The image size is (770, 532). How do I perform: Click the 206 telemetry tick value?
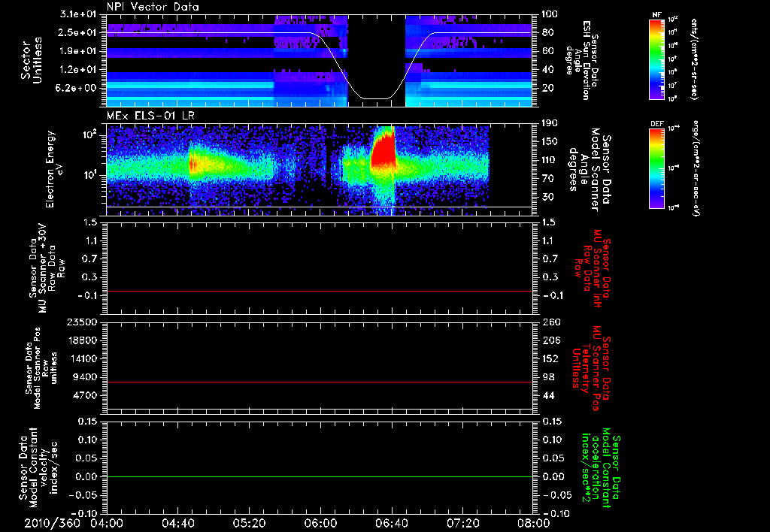point(550,340)
